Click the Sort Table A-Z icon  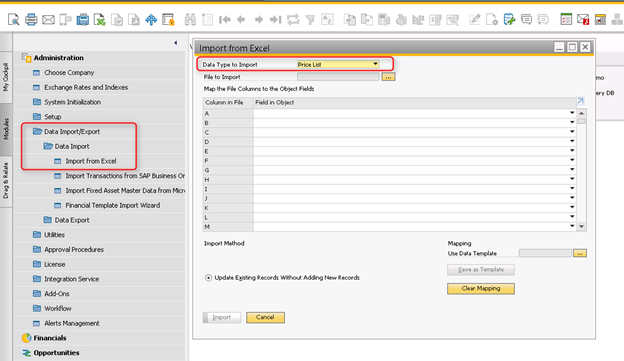327,19
